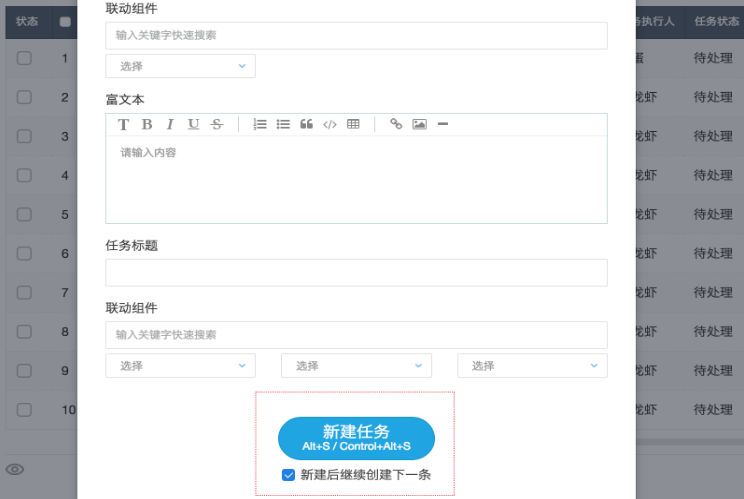Insert a hyperlink via link icon
Viewport: 744px width, 499px height.
[396, 124]
